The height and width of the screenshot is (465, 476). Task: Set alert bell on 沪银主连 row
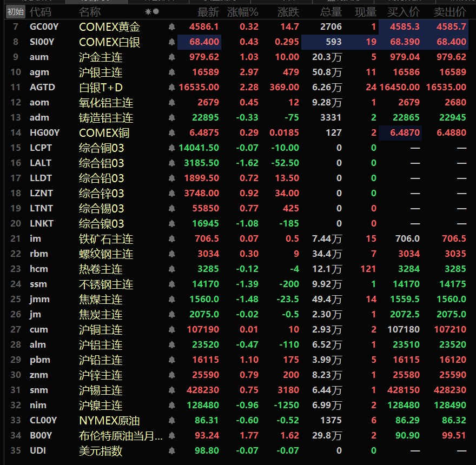pos(172,72)
